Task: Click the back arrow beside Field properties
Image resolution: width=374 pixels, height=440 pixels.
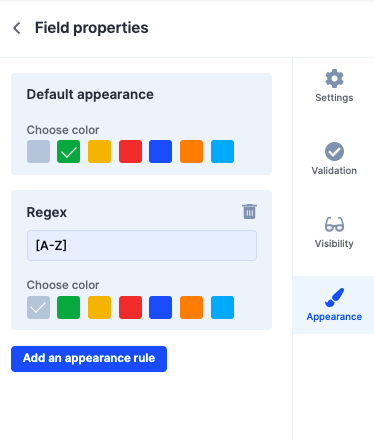Action: [x=17, y=28]
